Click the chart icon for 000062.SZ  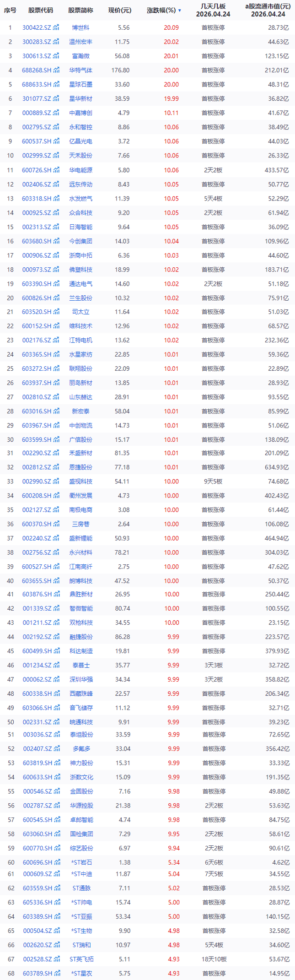56,679
